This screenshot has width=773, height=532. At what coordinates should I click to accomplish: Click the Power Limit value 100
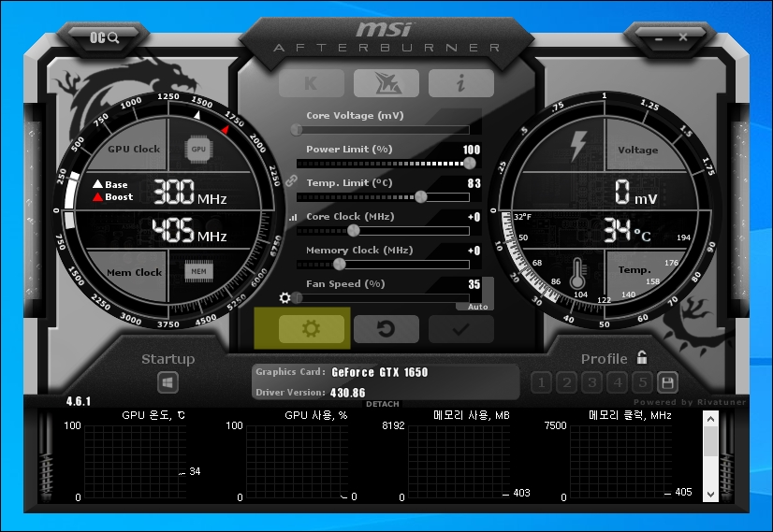click(472, 150)
